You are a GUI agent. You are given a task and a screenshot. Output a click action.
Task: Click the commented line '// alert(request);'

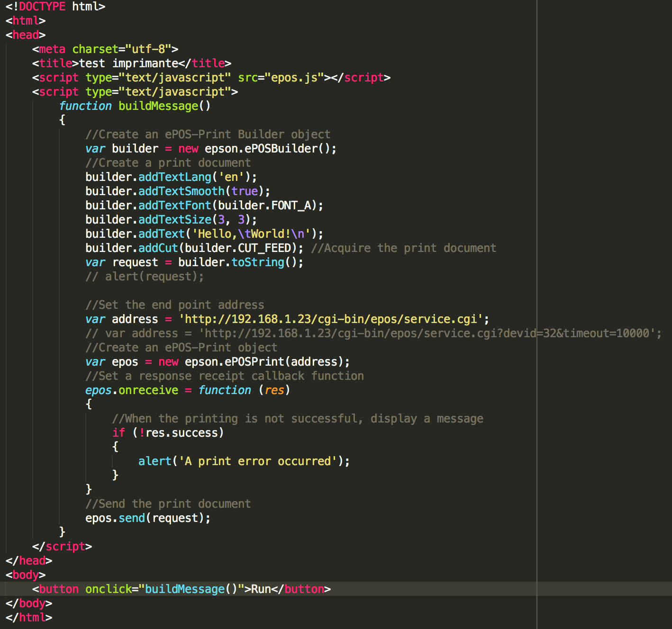(145, 277)
